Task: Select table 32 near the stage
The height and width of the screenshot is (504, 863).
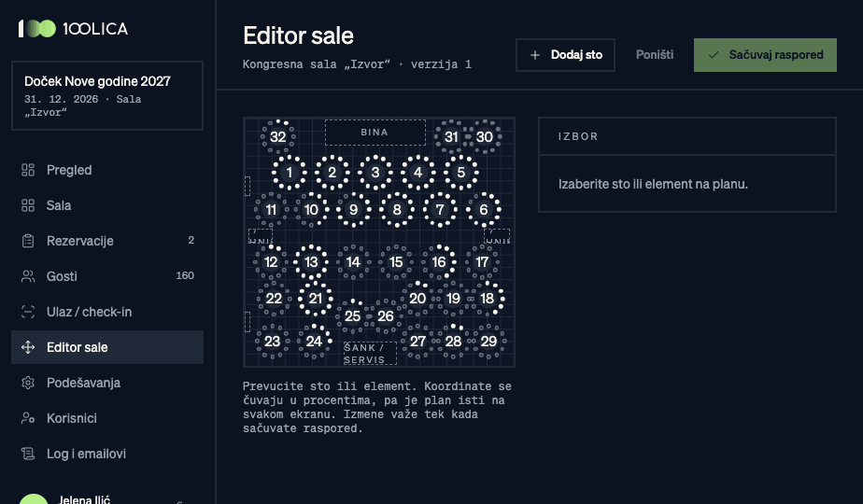Action: [278, 136]
